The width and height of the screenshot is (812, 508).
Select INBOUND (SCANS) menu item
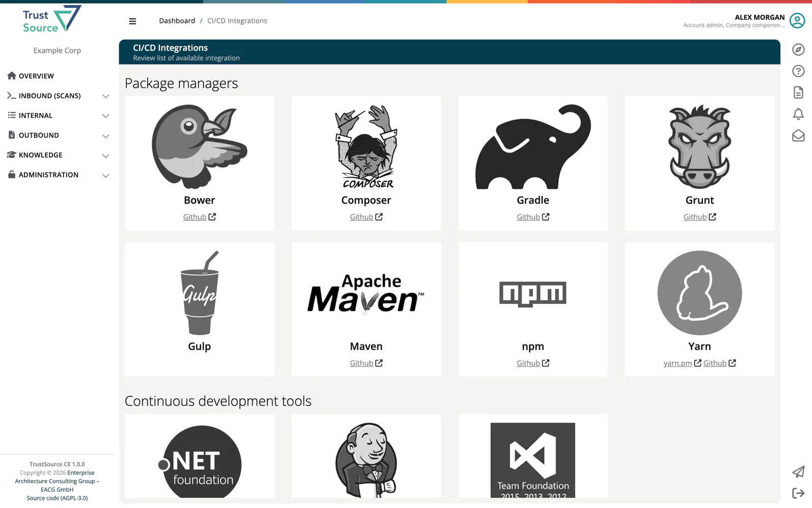click(x=50, y=96)
